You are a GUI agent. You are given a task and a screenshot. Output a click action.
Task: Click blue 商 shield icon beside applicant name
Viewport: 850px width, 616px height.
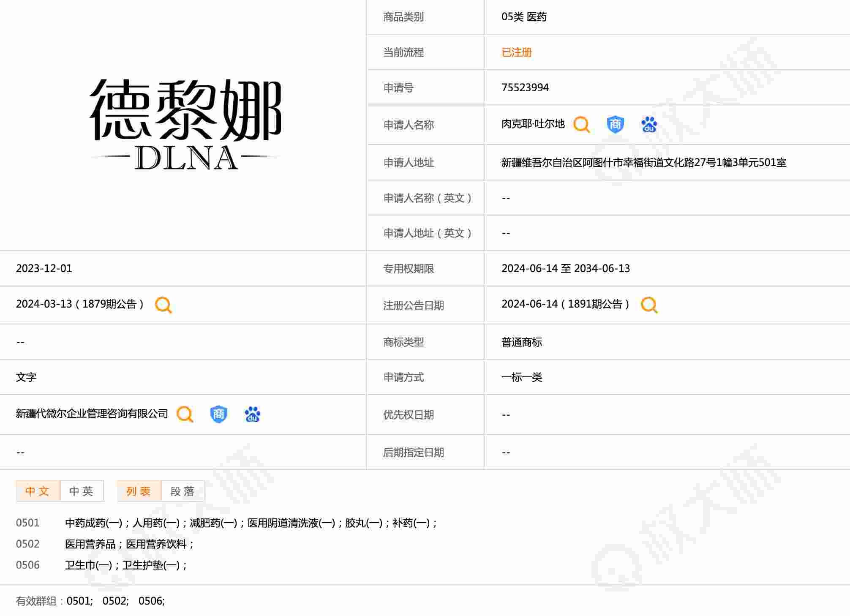615,125
